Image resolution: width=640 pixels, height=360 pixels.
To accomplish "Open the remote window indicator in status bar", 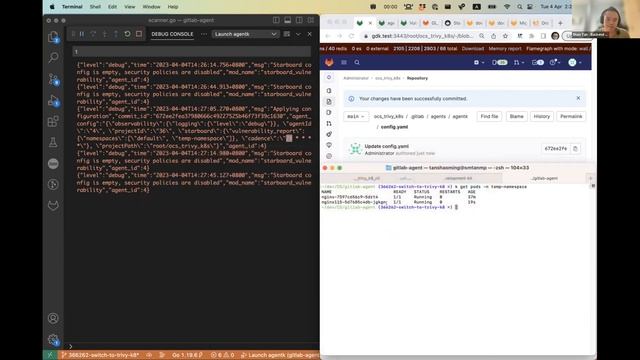I will (50, 355).
